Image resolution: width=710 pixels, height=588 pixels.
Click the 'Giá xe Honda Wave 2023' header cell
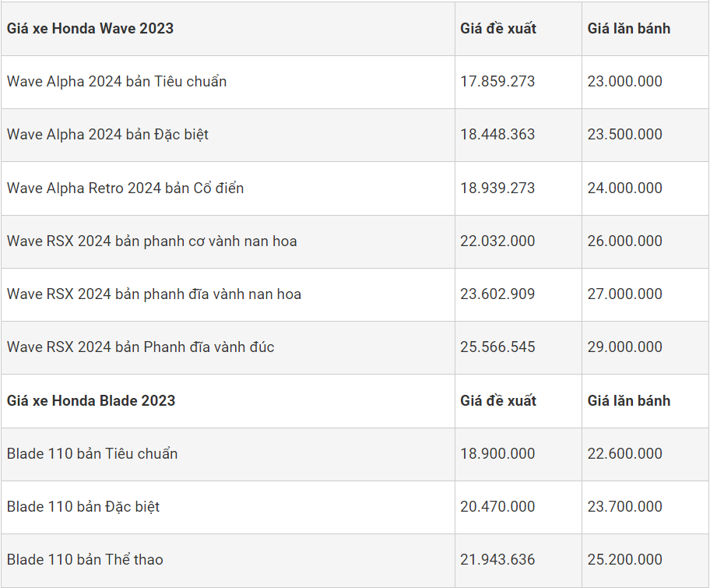pos(90,29)
